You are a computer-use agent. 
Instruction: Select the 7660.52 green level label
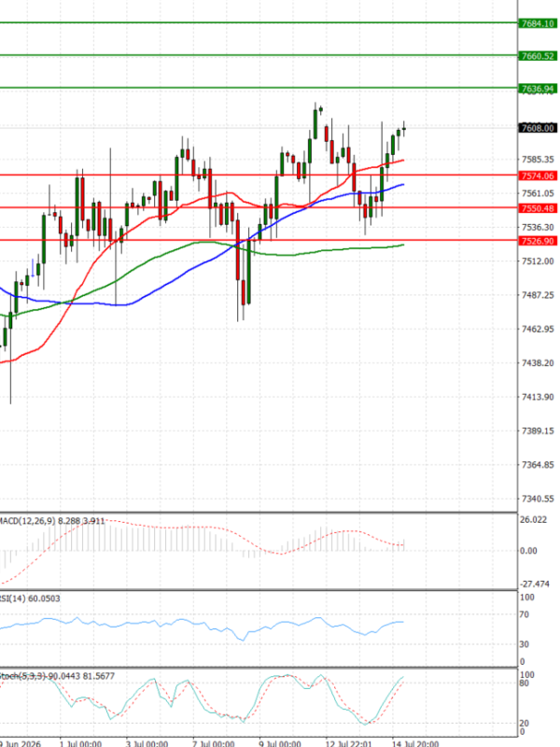538,56
